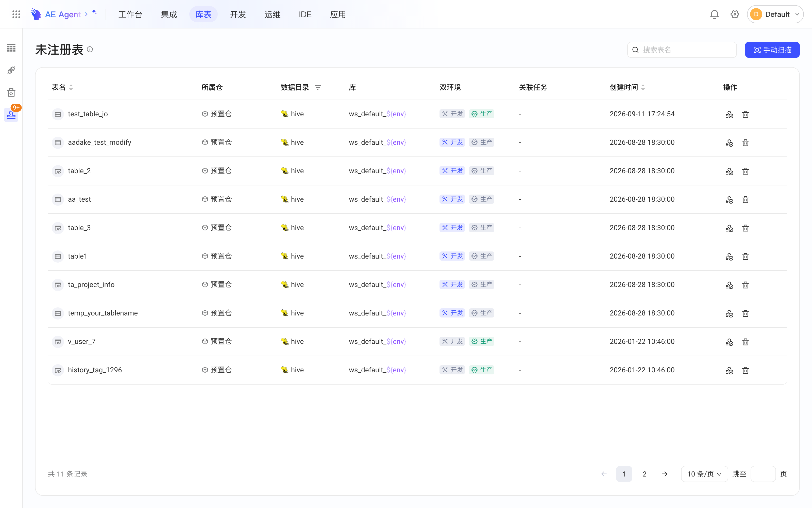Screen dimensions: 812x508
Task: Switch to the 集成 tab
Action: pyautogui.click(x=169, y=14)
